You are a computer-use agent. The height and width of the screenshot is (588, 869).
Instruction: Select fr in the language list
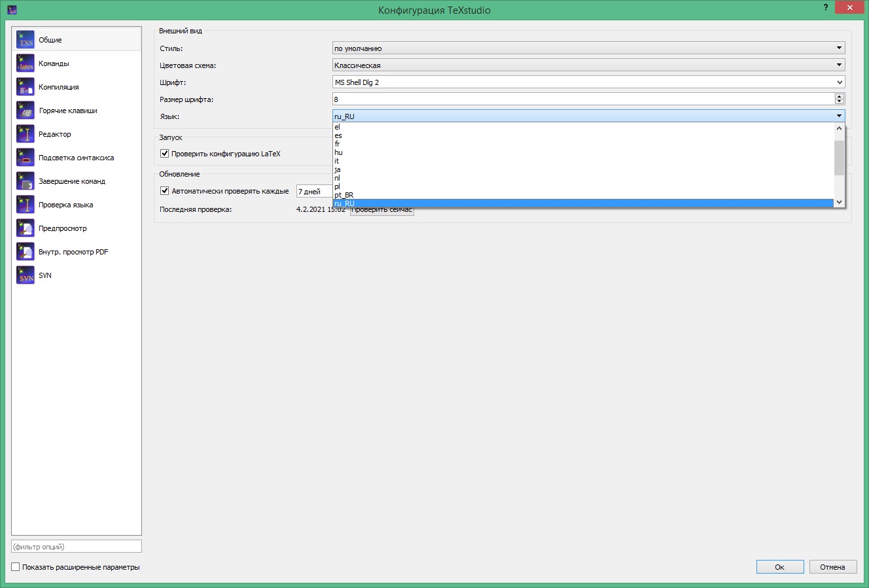click(x=583, y=144)
